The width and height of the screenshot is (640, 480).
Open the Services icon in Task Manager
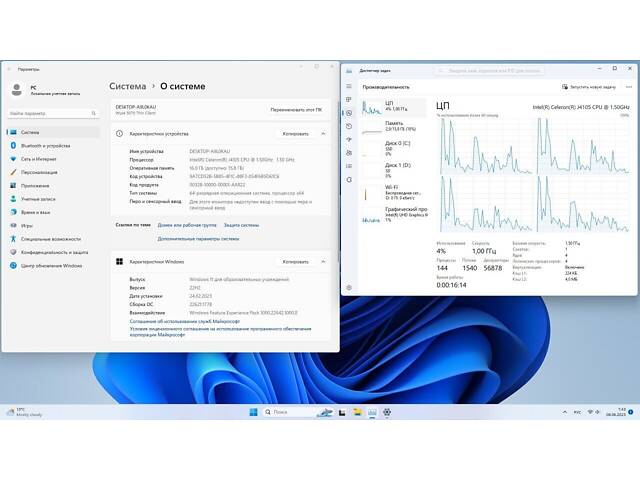point(349,180)
